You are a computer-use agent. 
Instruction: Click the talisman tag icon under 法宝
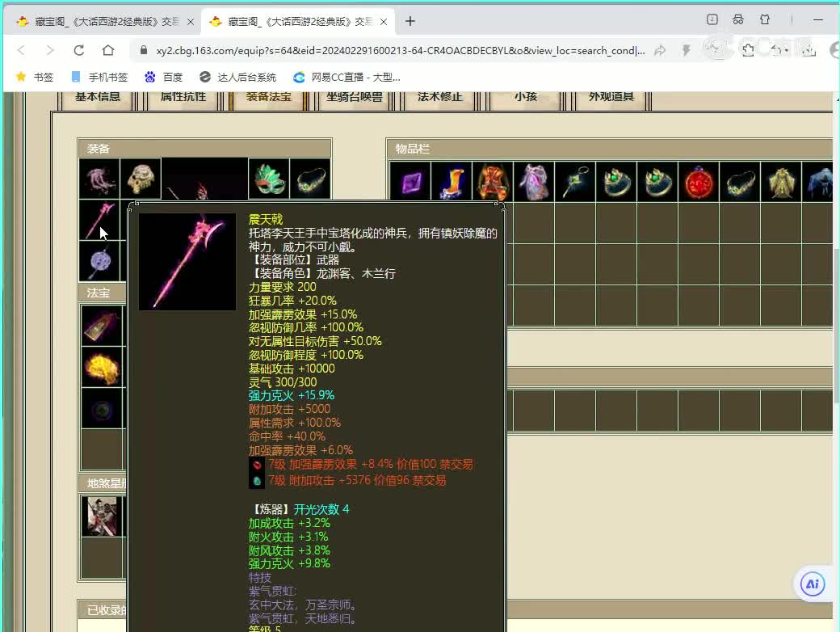[102, 326]
